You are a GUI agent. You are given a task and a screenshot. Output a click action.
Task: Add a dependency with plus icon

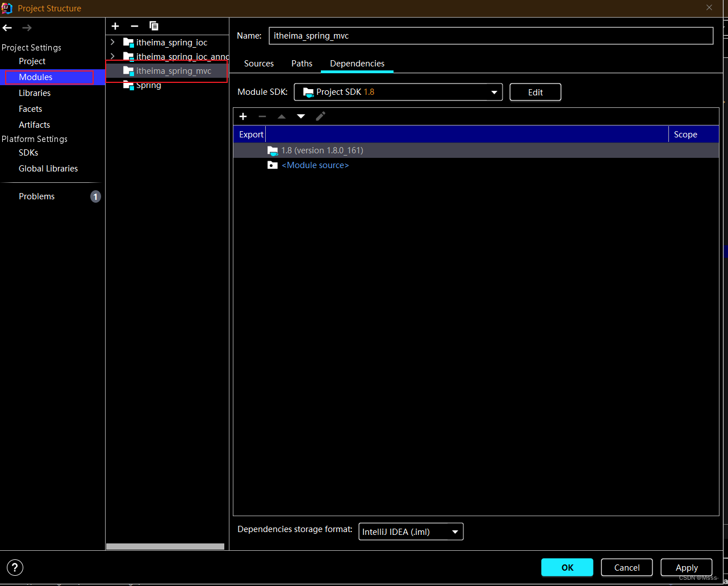tap(243, 116)
